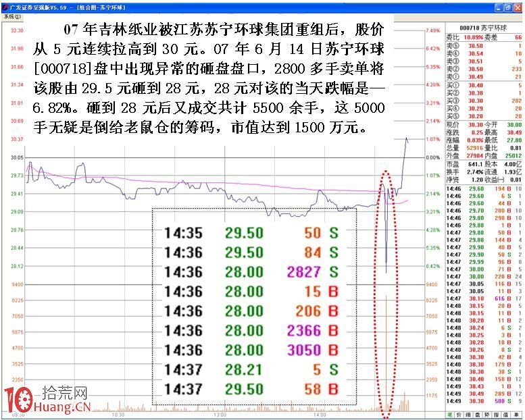Select the 14:47 30.00 220 B tick row
525x420 pixels.
tap(484, 277)
